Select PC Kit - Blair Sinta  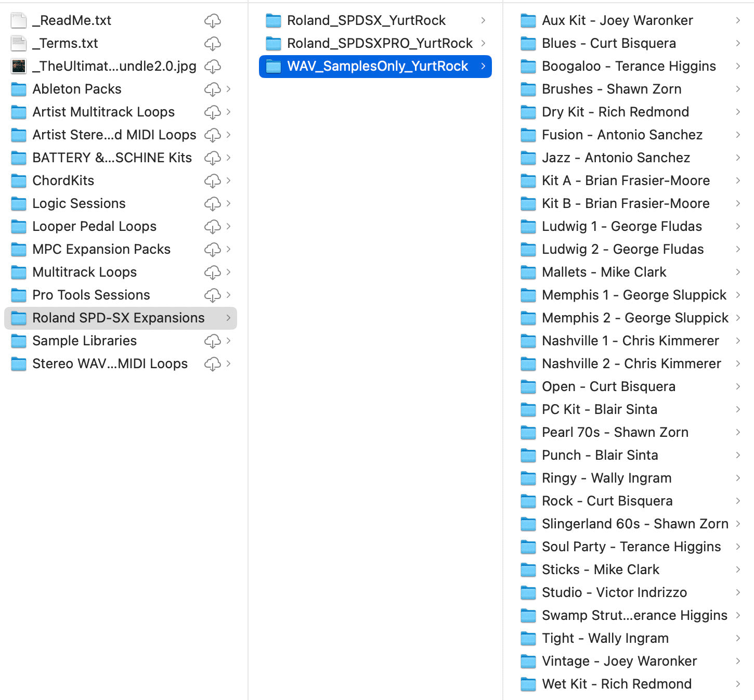(x=630, y=409)
